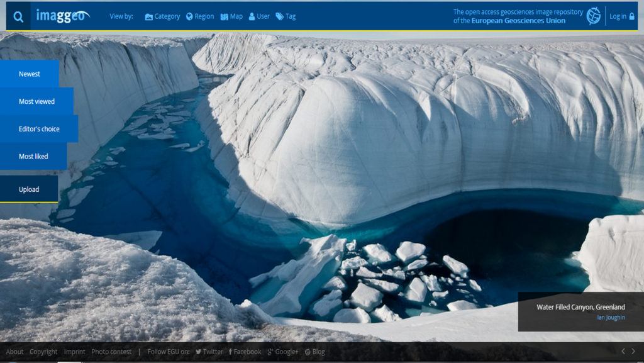View images by Region
This screenshot has width=644, height=363.
200,16
